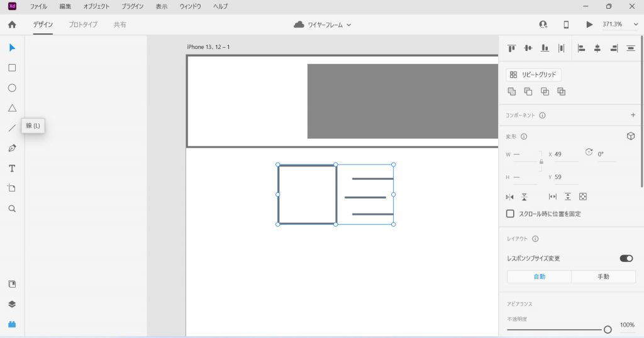This screenshot has height=338, width=644.
Task: Apply the Add boolean operation
Action: coord(512,92)
